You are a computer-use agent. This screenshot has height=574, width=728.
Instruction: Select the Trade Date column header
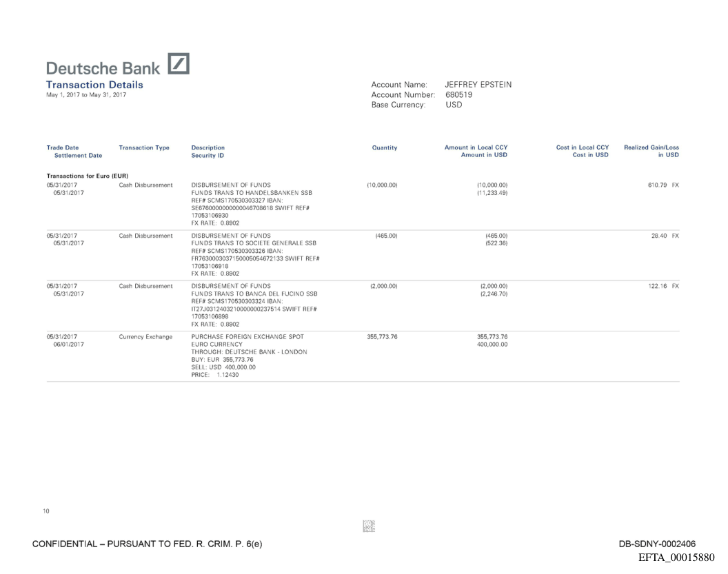click(63, 147)
